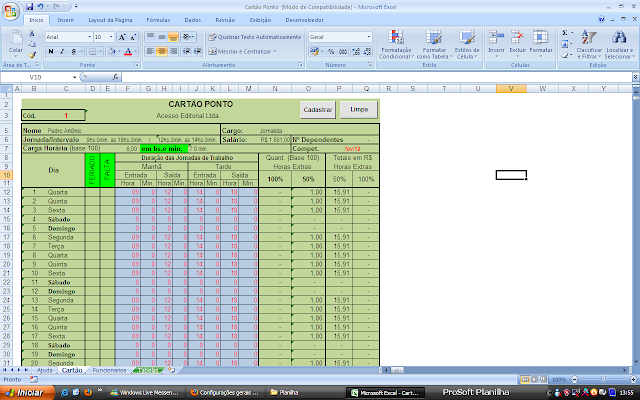Open Excel help question mark icon
This screenshot has height=400, width=640.
[602, 20]
